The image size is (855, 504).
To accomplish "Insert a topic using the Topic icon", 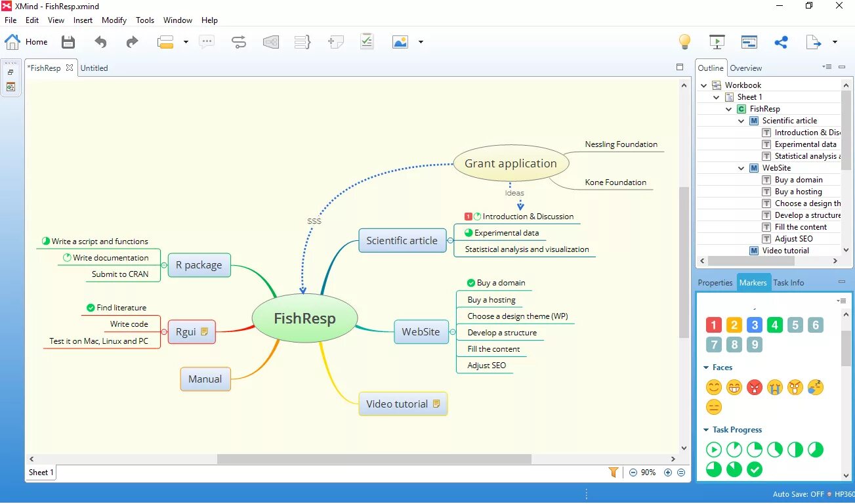I will (165, 42).
